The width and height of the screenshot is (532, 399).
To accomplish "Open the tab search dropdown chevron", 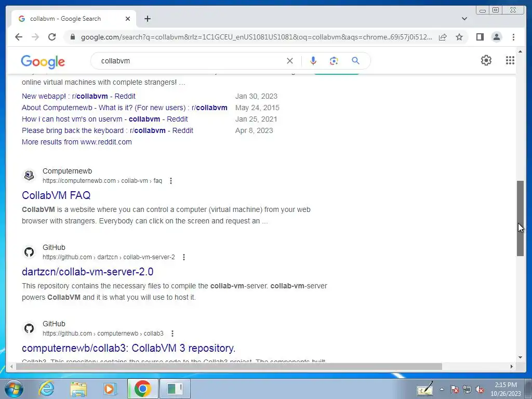I will tap(464, 19).
